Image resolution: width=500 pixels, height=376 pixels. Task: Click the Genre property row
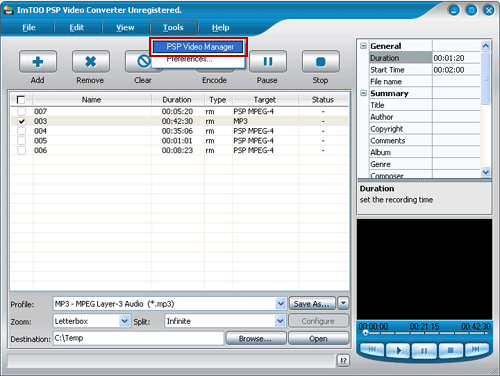pos(425,164)
